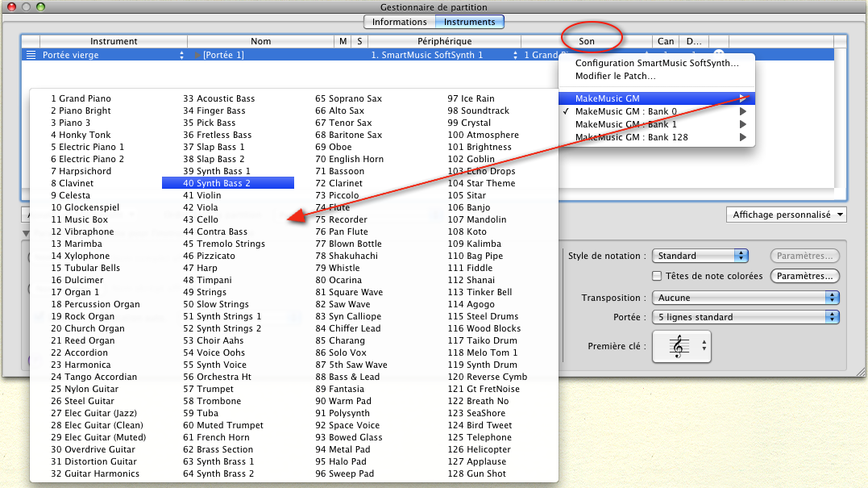This screenshot has height=488, width=868.
Task: Pick 1 Grand Piano in the sound list
Action: pyautogui.click(x=81, y=98)
